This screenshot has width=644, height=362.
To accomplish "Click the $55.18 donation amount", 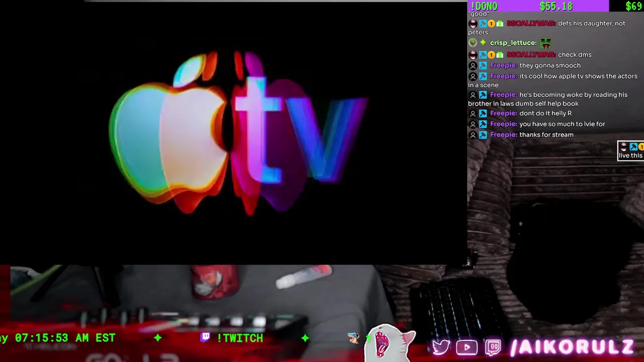I will [556, 6].
